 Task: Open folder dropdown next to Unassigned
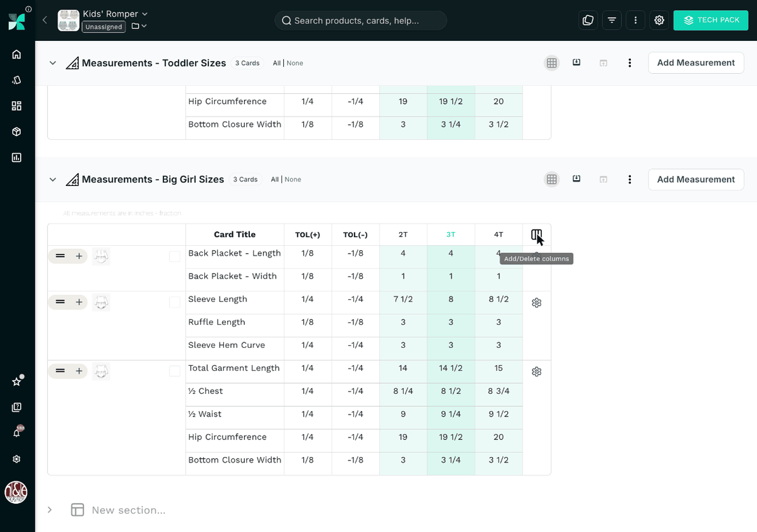139,26
